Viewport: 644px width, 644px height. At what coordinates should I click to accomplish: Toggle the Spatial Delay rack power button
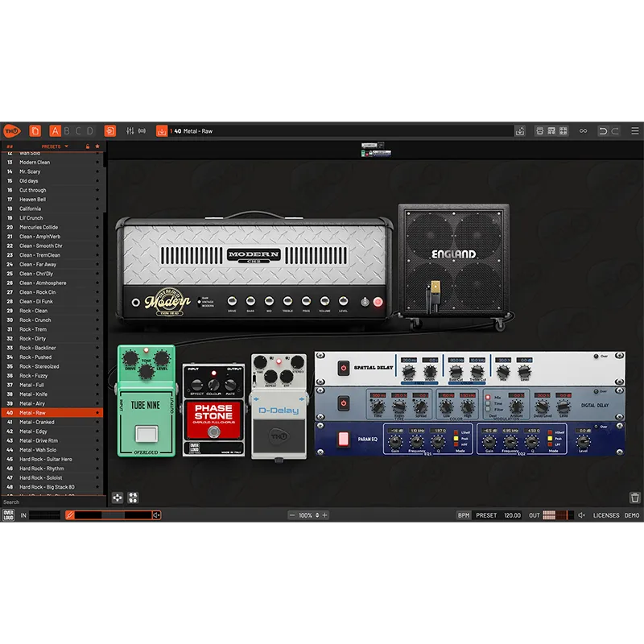344,368
